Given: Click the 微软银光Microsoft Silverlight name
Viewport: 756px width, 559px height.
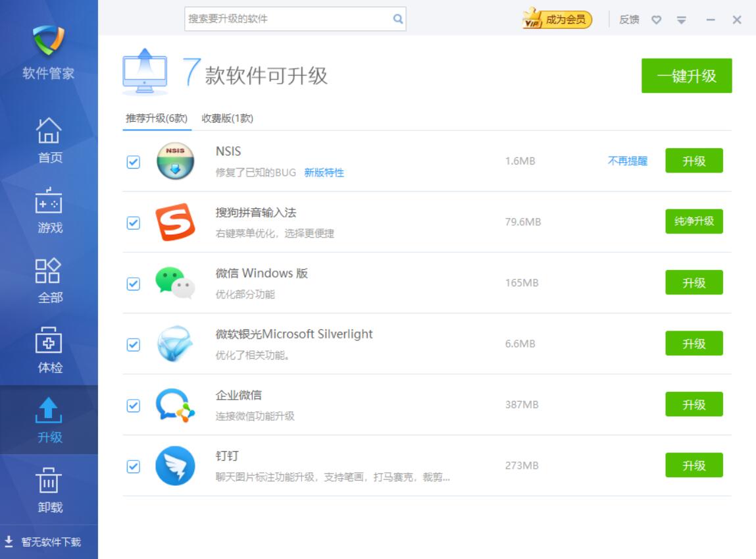Looking at the screenshot, I should (294, 334).
